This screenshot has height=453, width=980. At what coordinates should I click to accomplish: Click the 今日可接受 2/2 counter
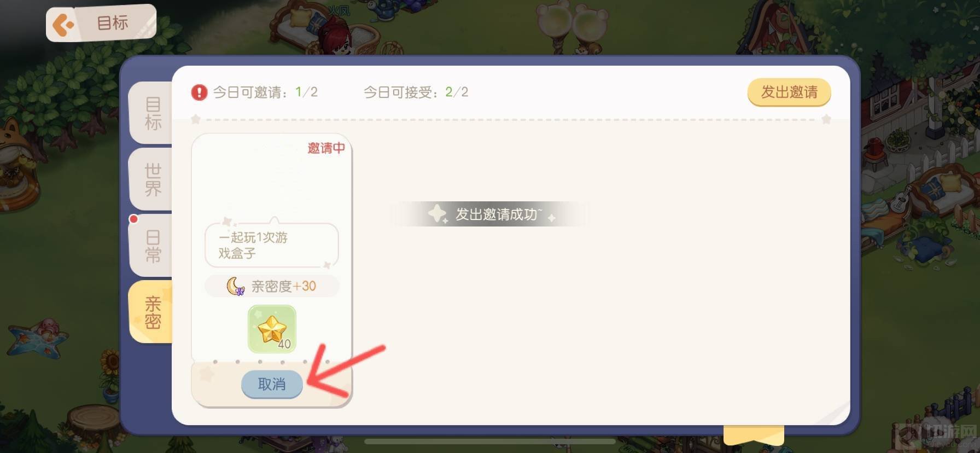416,92
